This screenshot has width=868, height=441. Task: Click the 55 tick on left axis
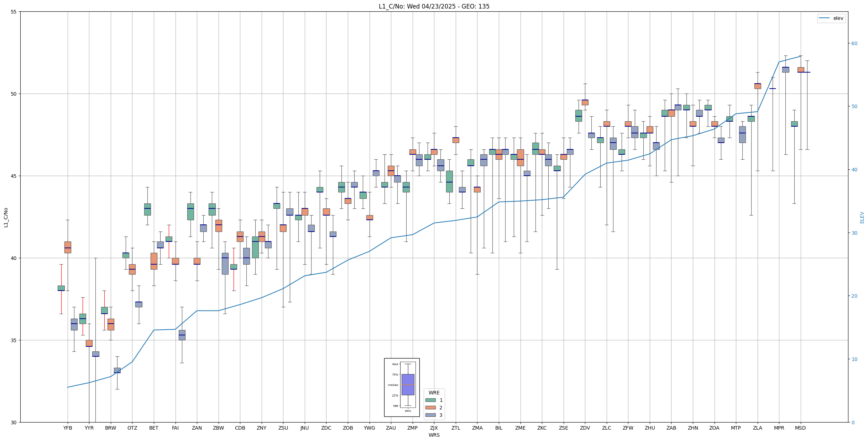[14, 12]
